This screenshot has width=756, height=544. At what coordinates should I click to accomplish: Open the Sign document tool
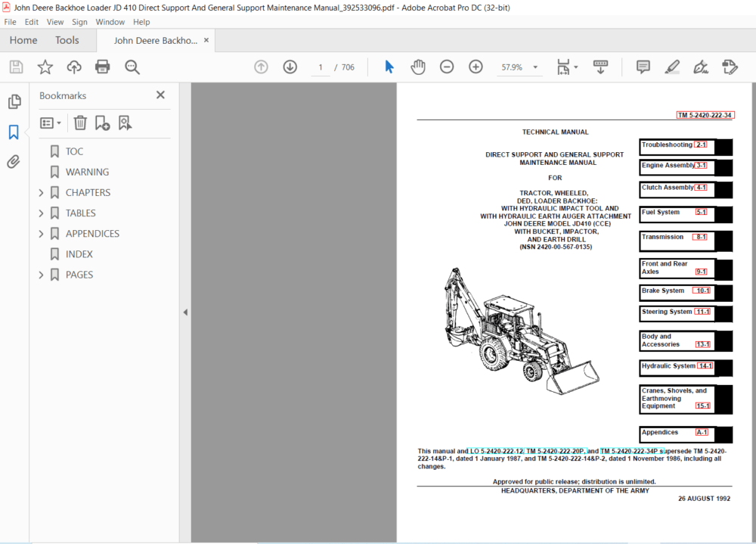[701, 67]
